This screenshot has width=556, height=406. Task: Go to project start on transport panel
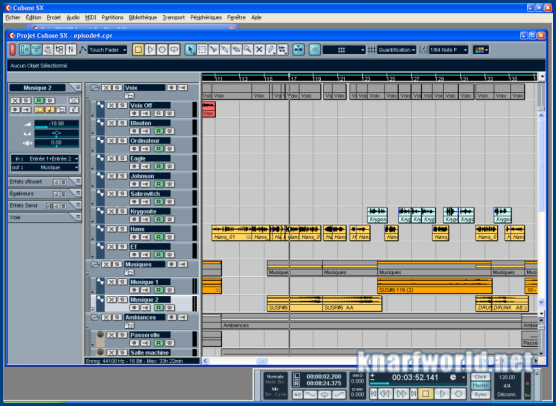[x=374, y=394]
